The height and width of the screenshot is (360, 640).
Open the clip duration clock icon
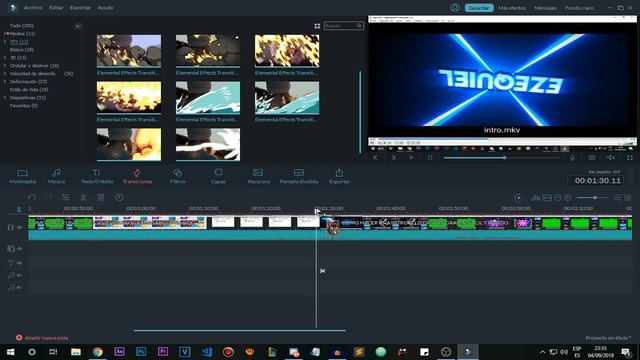pyautogui.click(x=119, y=198)
